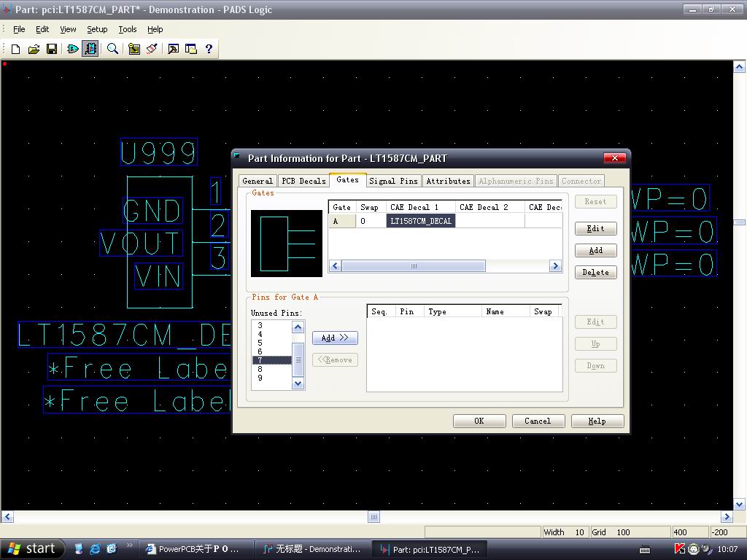Screen dimensions: 747x560
Task: Click the highlighted chip icon in toolbar
Action: (90, 49)
